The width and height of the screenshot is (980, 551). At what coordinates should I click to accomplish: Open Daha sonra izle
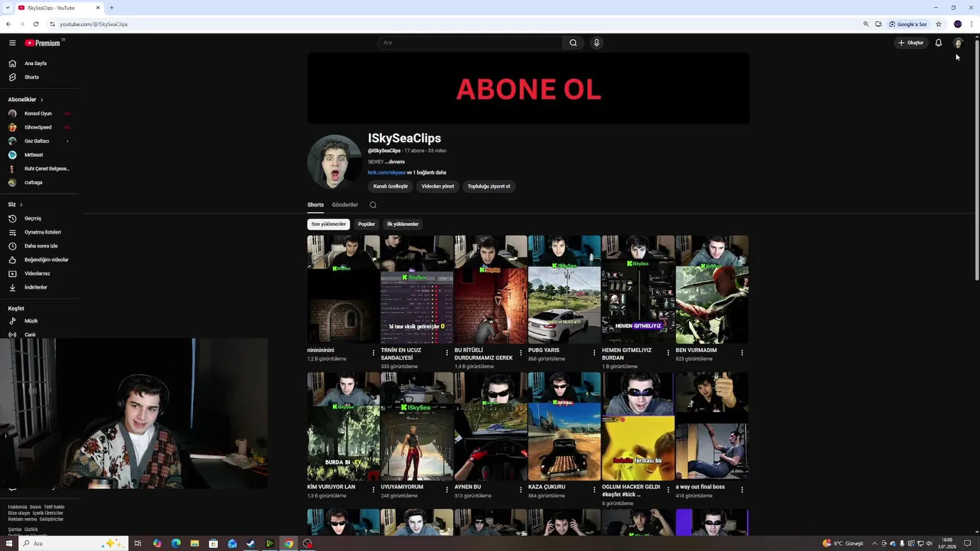[41, 246]
